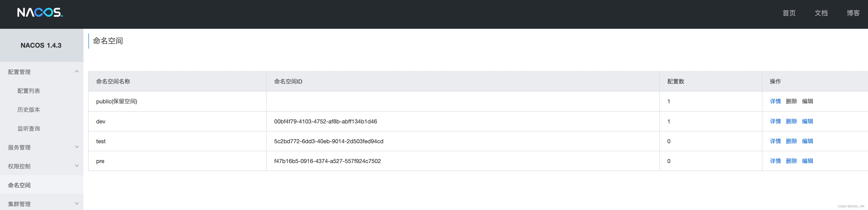Expand the 集群管理 section chevron
The image size is (868, 210).
77,204
